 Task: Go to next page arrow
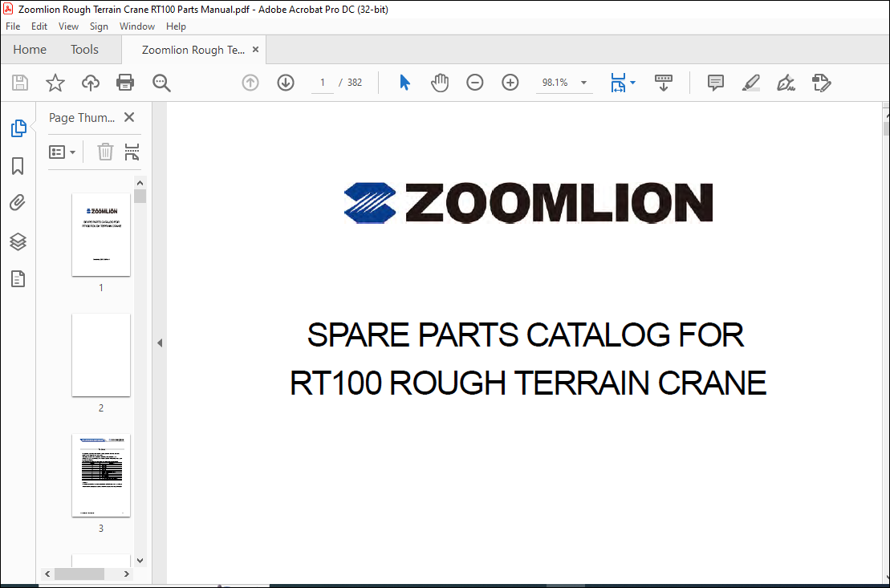point(286,83)
